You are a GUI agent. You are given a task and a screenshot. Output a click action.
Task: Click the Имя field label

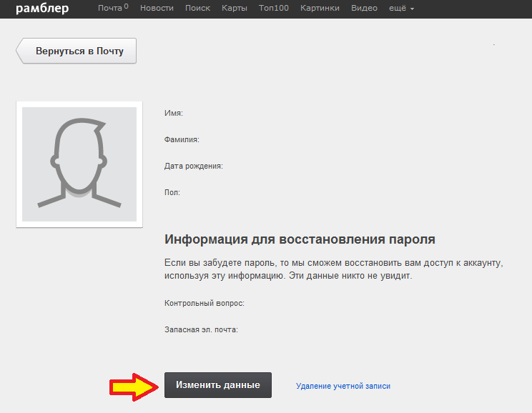(x=174, y=113)
